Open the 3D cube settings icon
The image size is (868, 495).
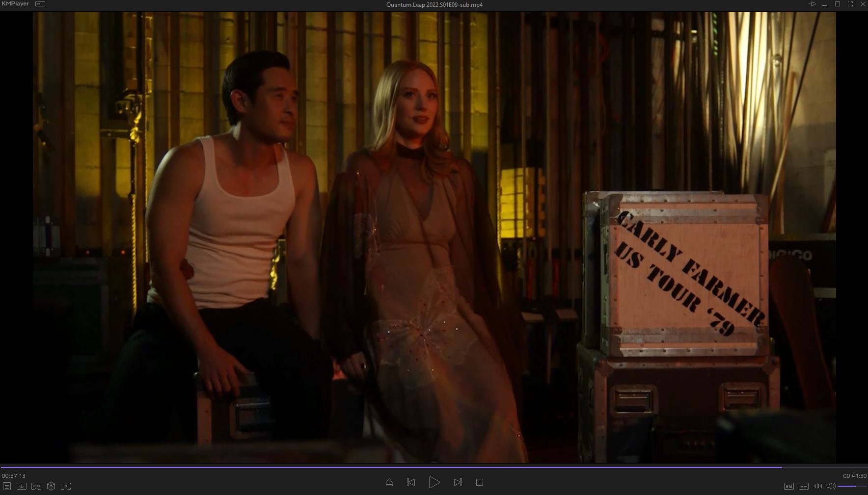[51, 486]
